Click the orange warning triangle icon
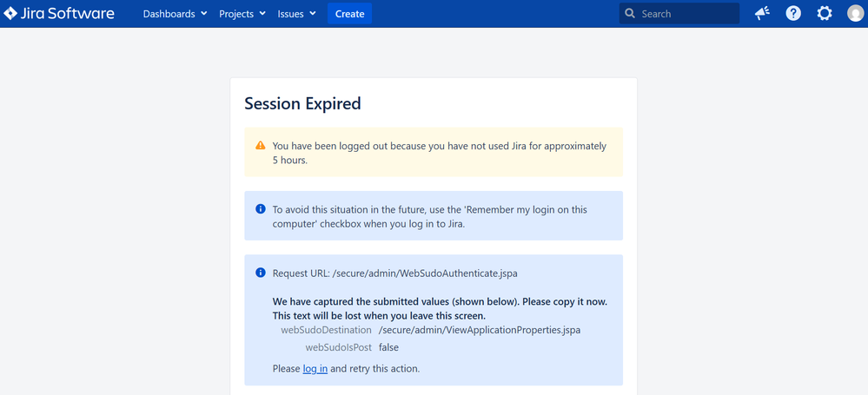868x395 pixels. click(x=260, y=146)
